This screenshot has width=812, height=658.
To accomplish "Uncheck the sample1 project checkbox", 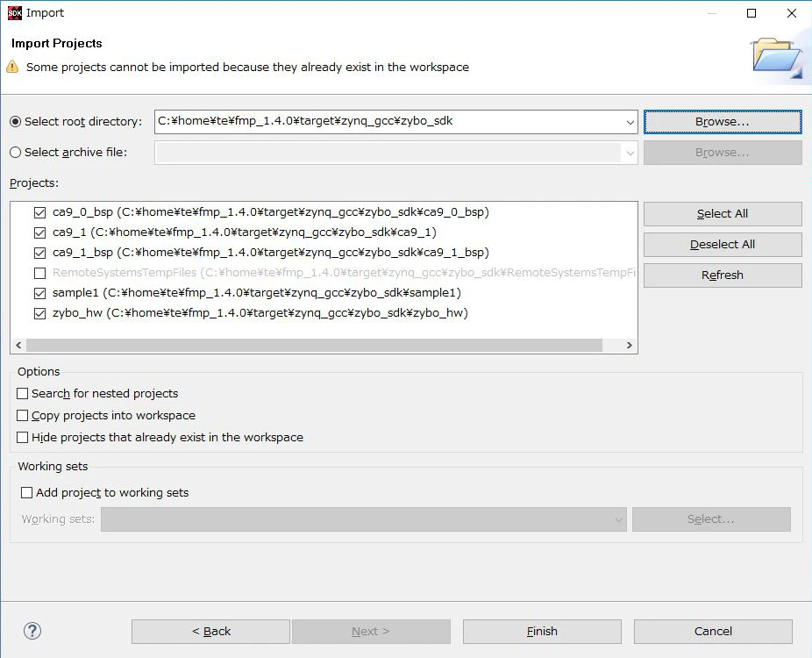I will coord(39,293).
